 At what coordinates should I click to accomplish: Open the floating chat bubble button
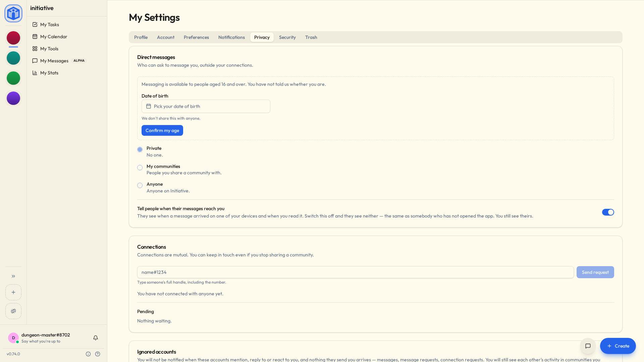coord(588,346)
